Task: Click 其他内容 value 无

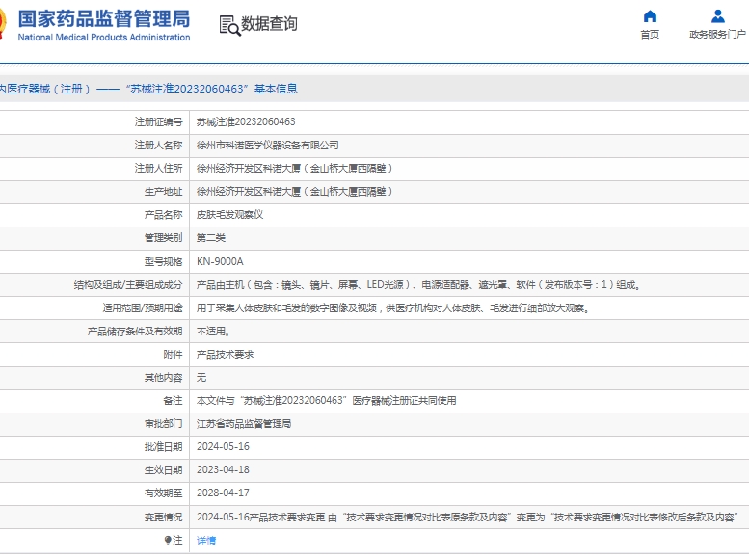Action: click(201, 378)
